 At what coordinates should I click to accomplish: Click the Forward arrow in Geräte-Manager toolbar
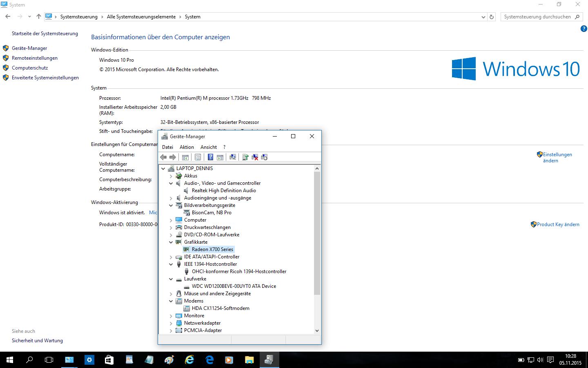click(173, 157)
